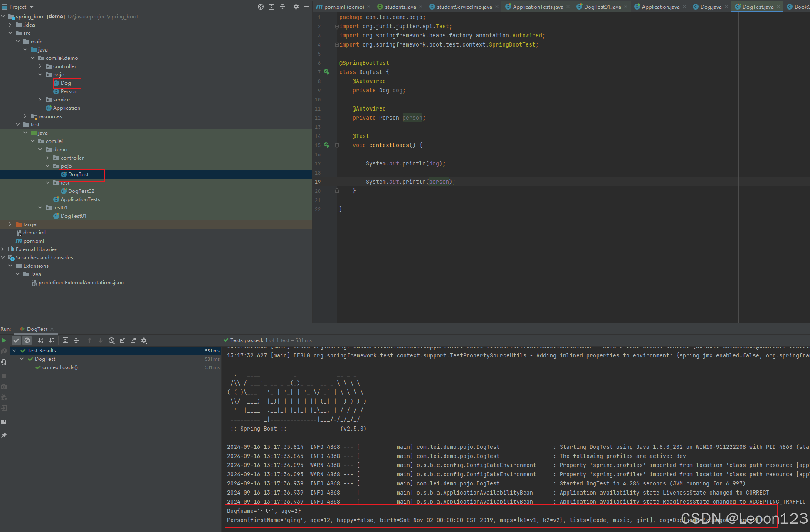
Task: Sort test results alphabetically
Action: (x=41, y=340)
